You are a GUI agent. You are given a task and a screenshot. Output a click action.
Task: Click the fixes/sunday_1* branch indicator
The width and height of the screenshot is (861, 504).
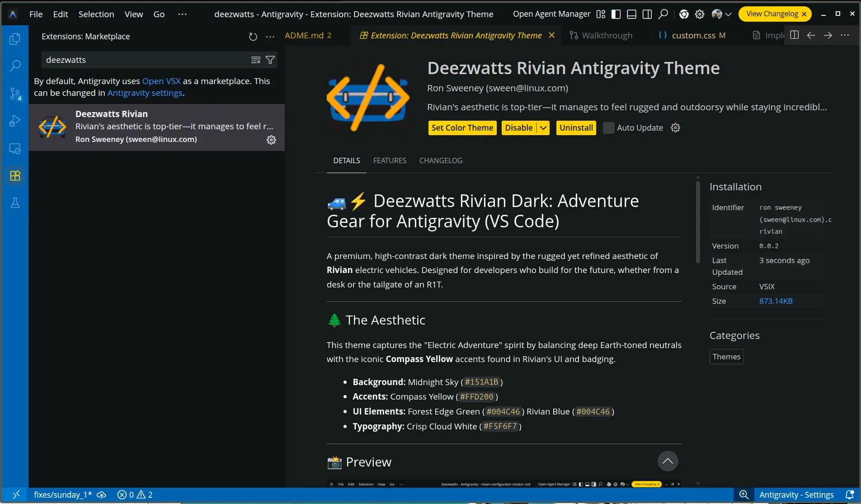pyautogui.click(x=63, y=495)
